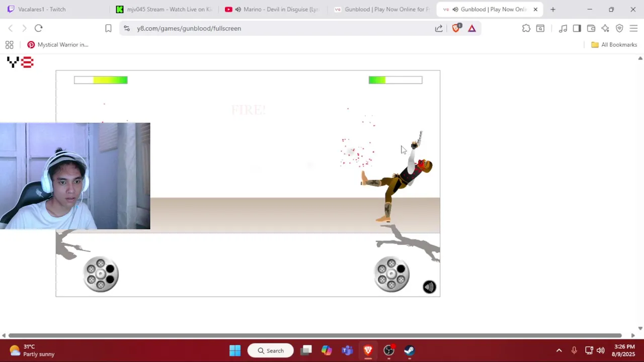
Task: Open Brave Shields lion icon
Action: [456, 28]
